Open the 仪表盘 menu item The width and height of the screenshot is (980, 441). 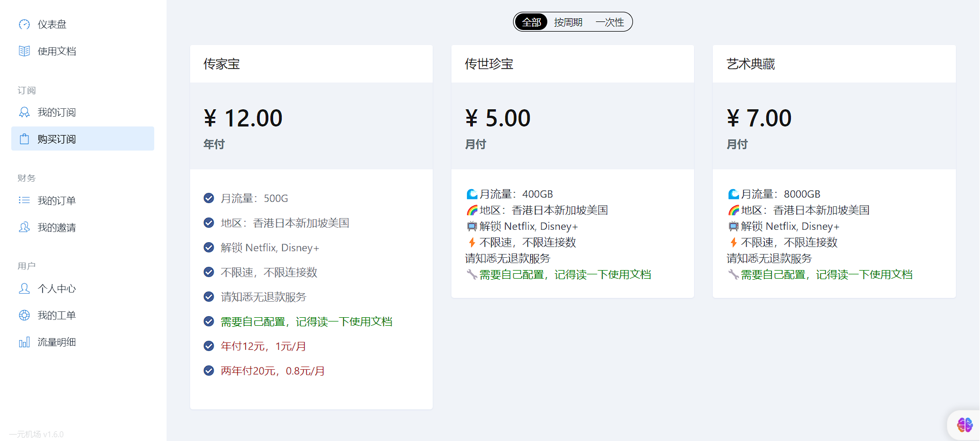coord(52,24)
